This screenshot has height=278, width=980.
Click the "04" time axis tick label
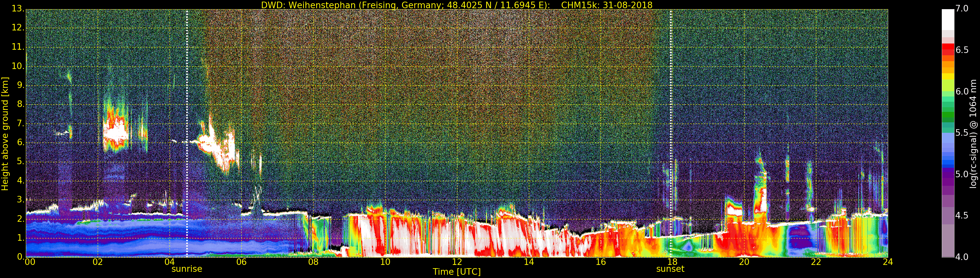(x=170, y=262)
